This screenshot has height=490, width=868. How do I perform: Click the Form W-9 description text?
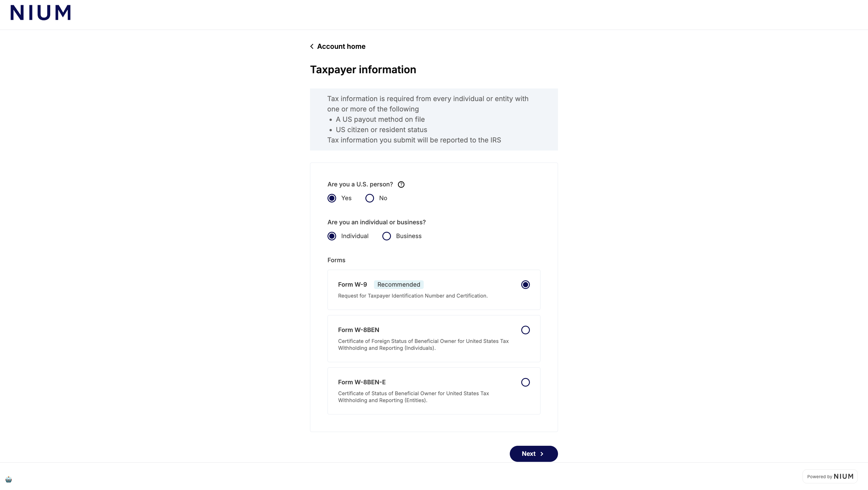click(x=413, y=296)
